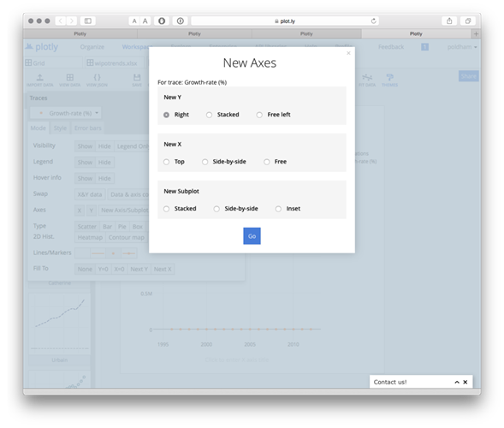Click the blue Go button
The height and width of the screenshot is (428, 504).
pyautogui.click(x=252, y=236)
